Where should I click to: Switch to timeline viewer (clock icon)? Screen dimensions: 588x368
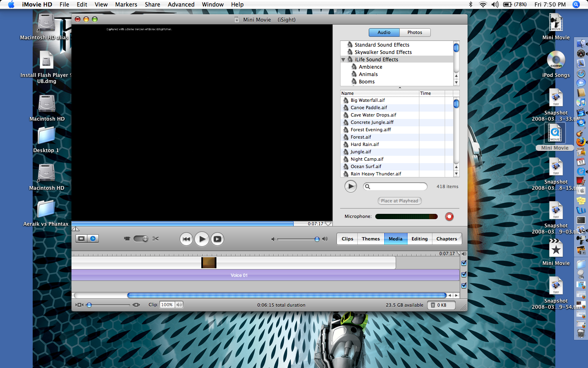pyautogui.click(x=92, y=238)
